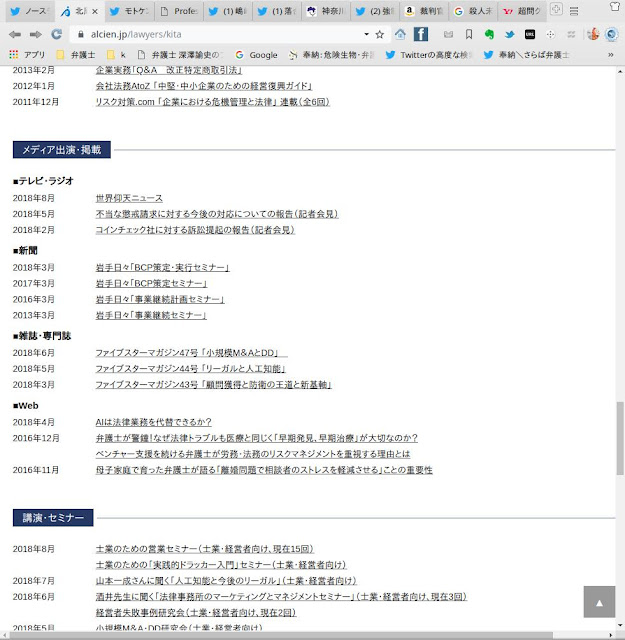Open 岩手日々 BCP策定・実行セミナー link
This screenshot has width=625, height=640.
[162, 268]
